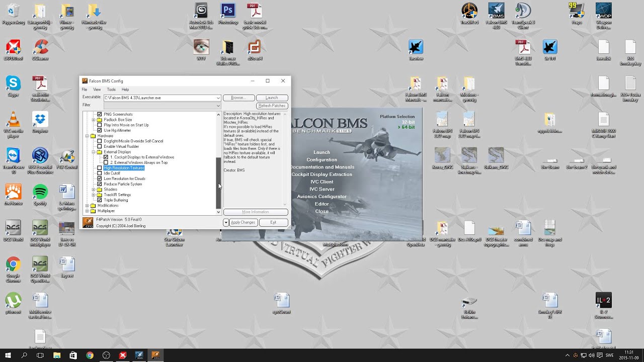Expand the Padlock Box Size folder

93,120
